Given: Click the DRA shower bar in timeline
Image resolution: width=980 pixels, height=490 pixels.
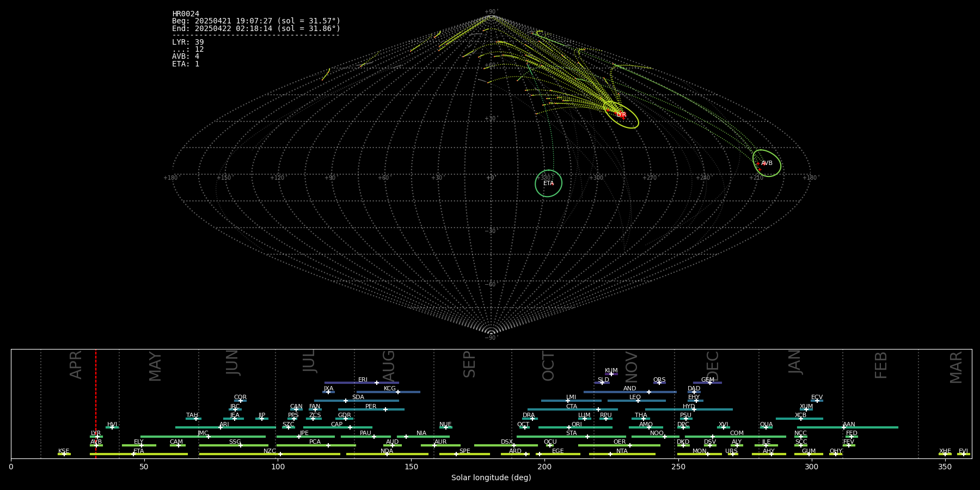Looking at the screenshot, I should pyautogui.click(x=530, y=419).
